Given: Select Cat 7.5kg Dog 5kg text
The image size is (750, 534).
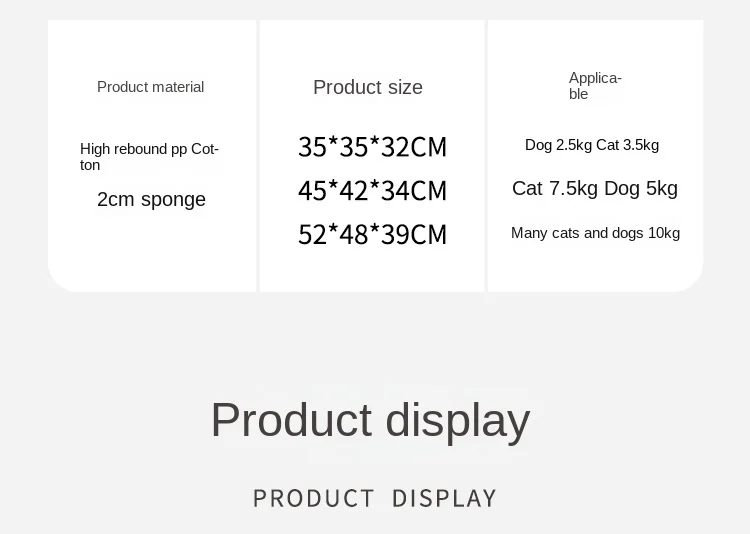Looking at the screenshot, I should (x=595, y=189).
